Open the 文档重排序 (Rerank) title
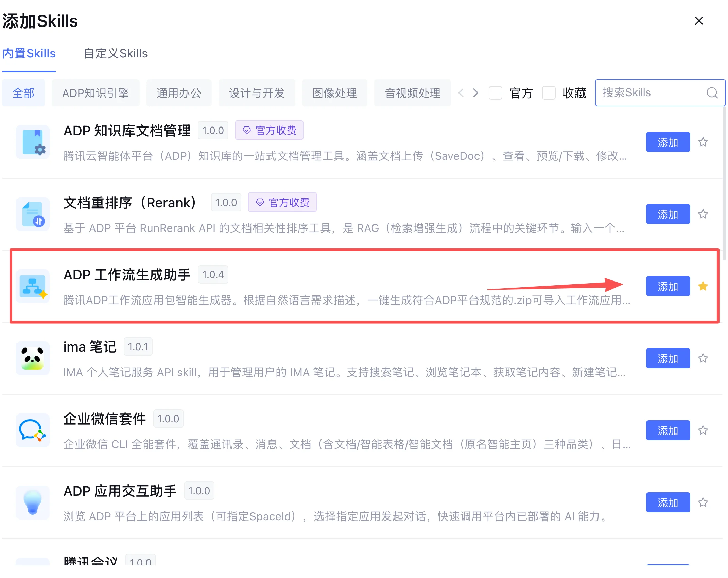The height and width of the screenshot is (578, 728). (130, 203)
